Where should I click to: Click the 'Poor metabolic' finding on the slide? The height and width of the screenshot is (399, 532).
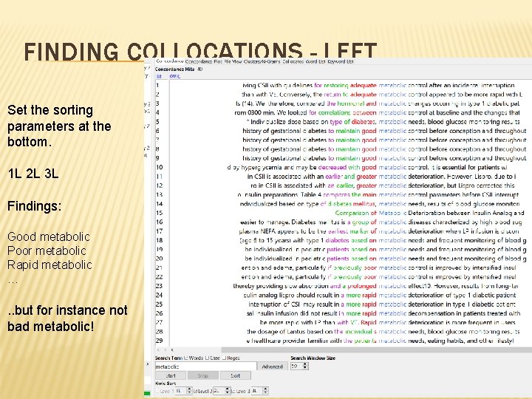pyautogui.click(x=47, y=250)
